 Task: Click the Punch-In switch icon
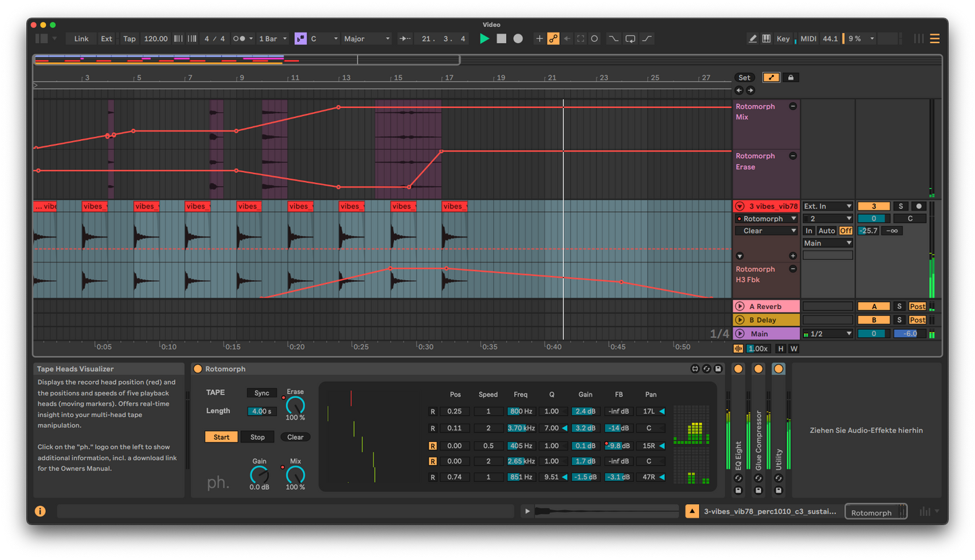pos(613,39)
